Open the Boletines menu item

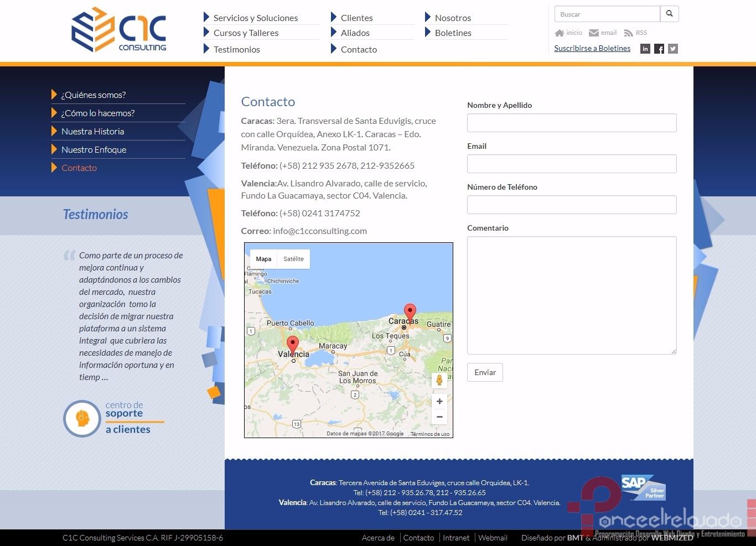click(x=453, y=33)
